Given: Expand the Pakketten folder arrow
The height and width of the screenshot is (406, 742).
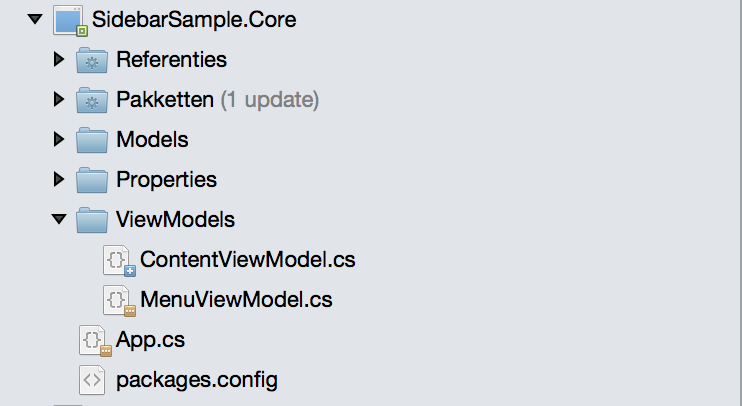Looking at the screenshot, I should [59, 100].
